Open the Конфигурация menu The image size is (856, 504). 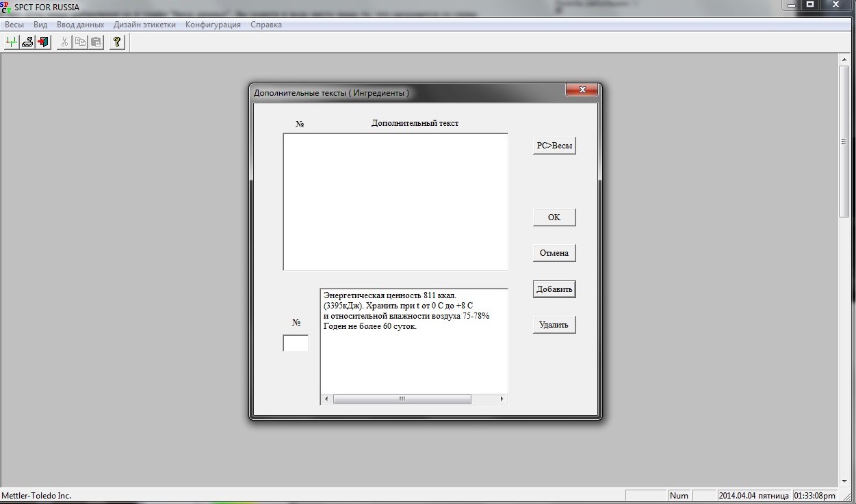(x=213, y=25)
